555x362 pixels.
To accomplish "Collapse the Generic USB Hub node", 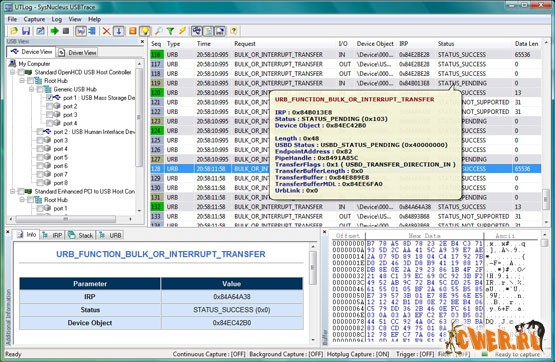I will (x=32, y=89).
